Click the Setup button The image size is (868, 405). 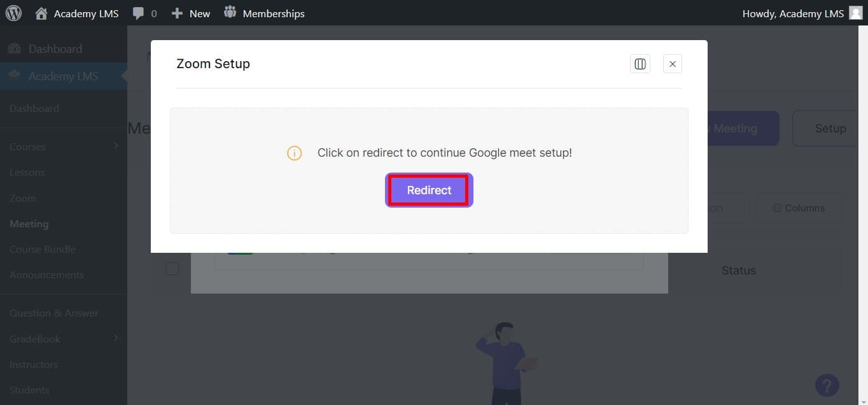[831, 128]
